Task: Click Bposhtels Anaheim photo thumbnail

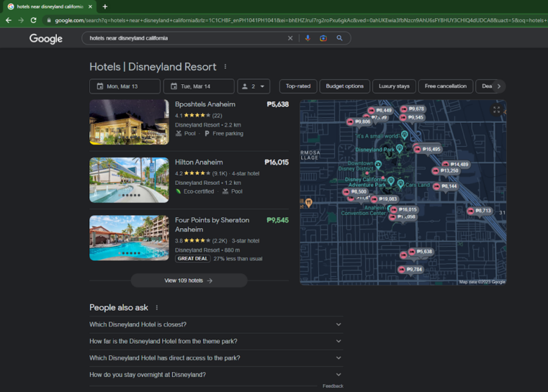Action: coord(130,122)
